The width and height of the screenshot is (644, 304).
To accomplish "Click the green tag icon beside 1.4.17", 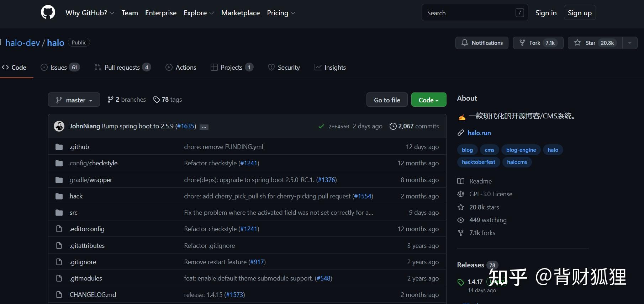I will (x=461, y=282).
